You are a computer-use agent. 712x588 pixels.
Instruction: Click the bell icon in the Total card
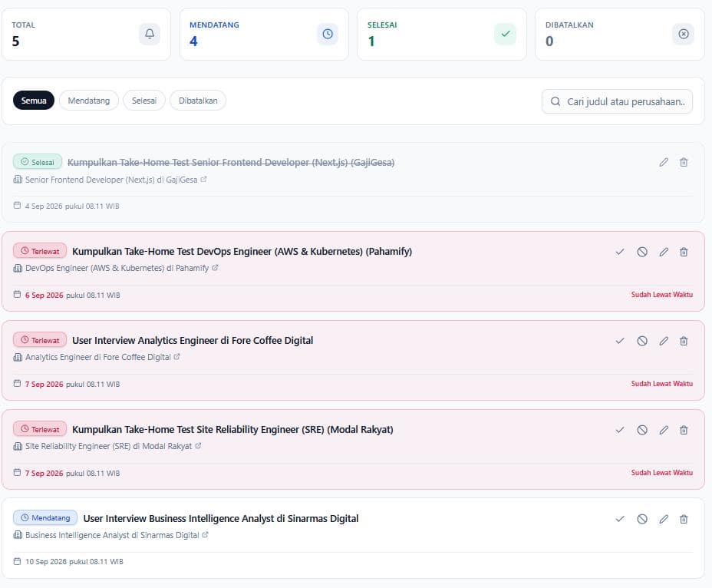pos(150,34)
